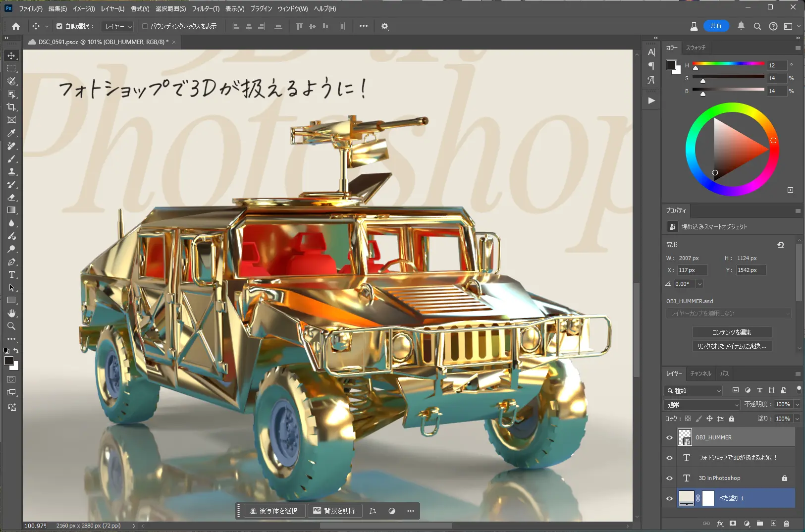Select the Crop tool
This screenshot has height=532, width=805.
[x=11, y=107]
